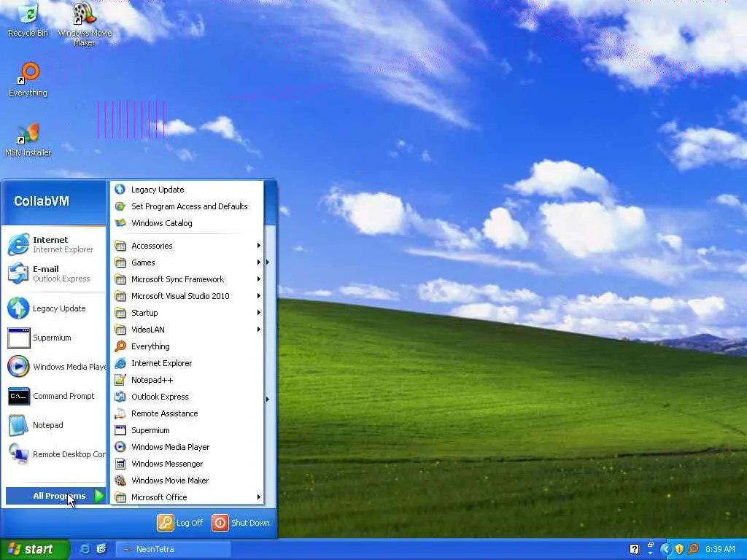747x560 pixels.
Task: Open the Recycle Bin desktop icon
Action: pos(28,20)
